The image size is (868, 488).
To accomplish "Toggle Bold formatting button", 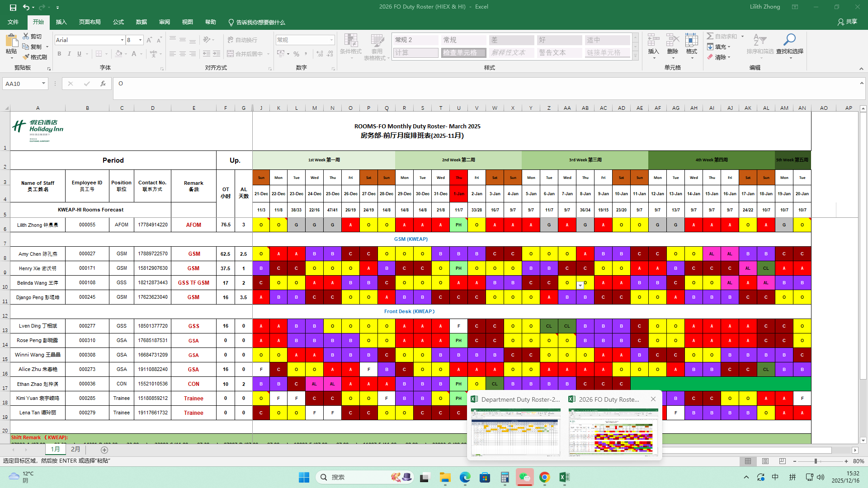I will click(59, 54).
